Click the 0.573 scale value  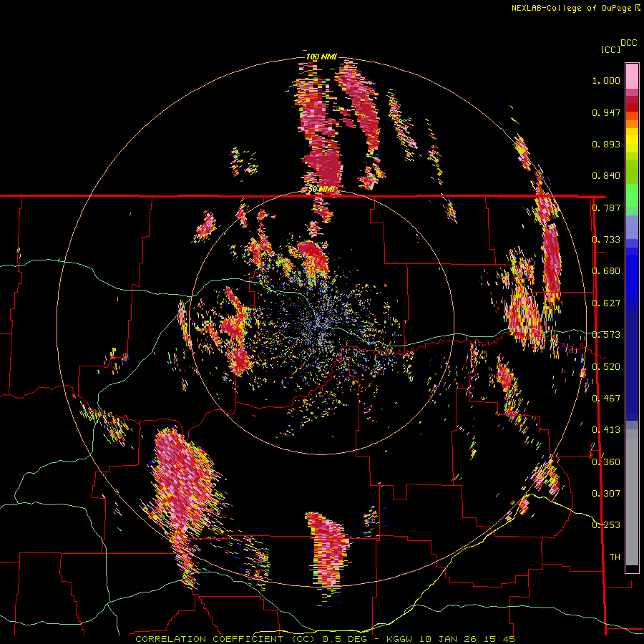point(606,335)
